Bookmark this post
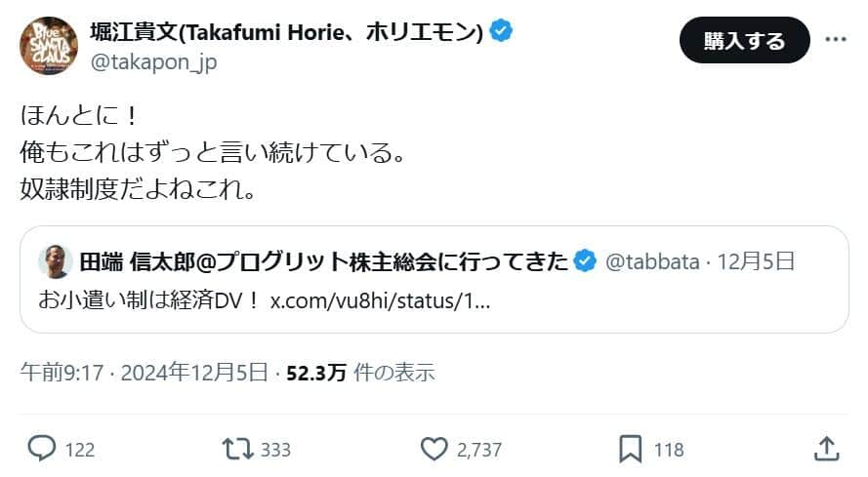 pyautogui.click(x=630, y=449)
